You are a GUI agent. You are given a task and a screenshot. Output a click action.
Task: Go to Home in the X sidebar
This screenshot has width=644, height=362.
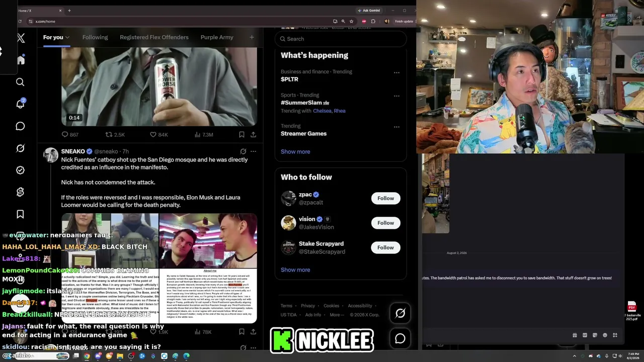coord(21,60)
